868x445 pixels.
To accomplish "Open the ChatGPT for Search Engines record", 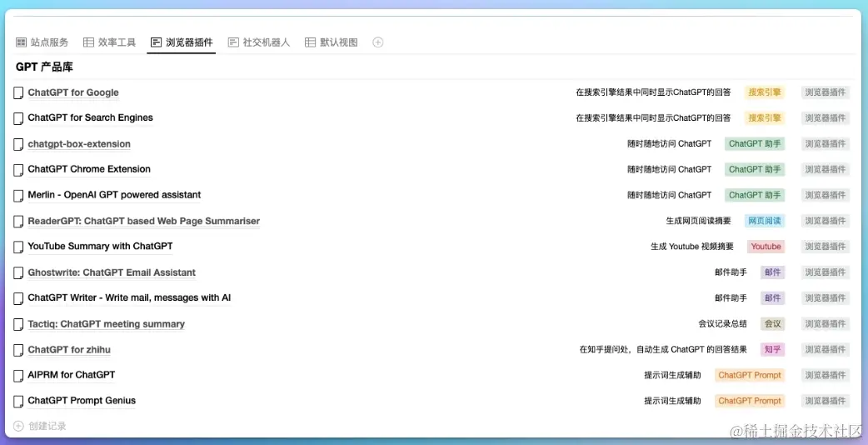I will (90, 117).
